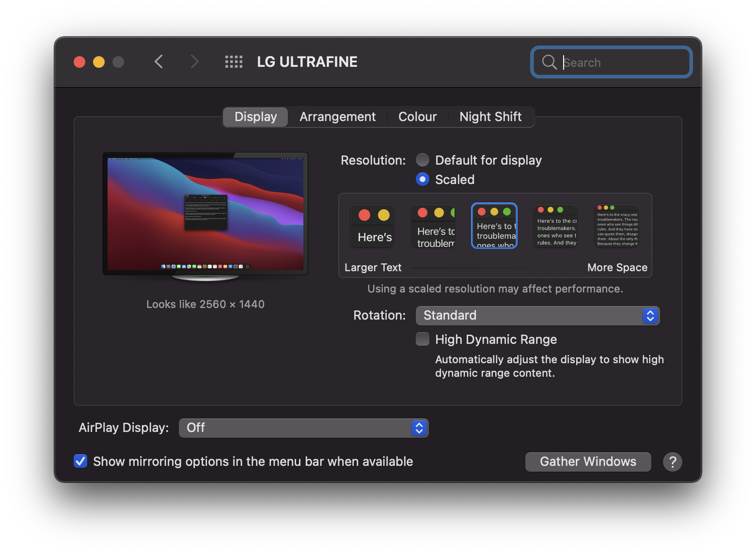The image size is (756, 554).
Task: Click the scaled resolution performance warning text
Action: [495, 289]
